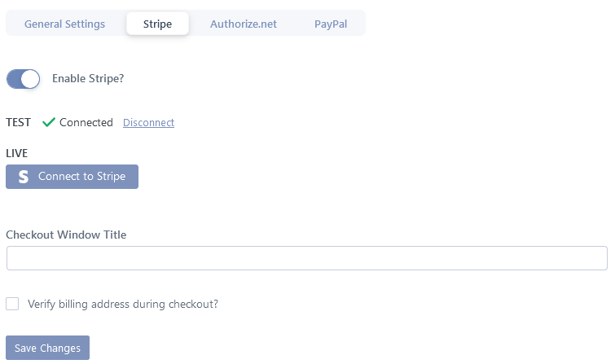Screen dimensions: 615x364
Task: Disable the Enable Stripe toggle switch
Action: pyautogui.click(x=23, y=79)
